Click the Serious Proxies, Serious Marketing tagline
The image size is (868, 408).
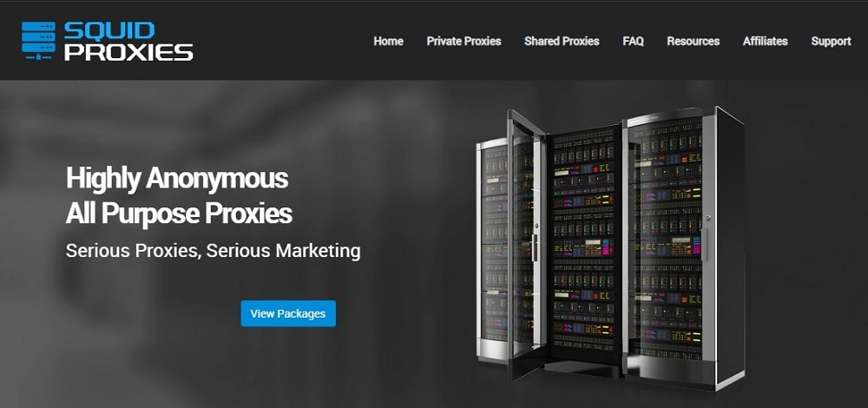[214, 251]
